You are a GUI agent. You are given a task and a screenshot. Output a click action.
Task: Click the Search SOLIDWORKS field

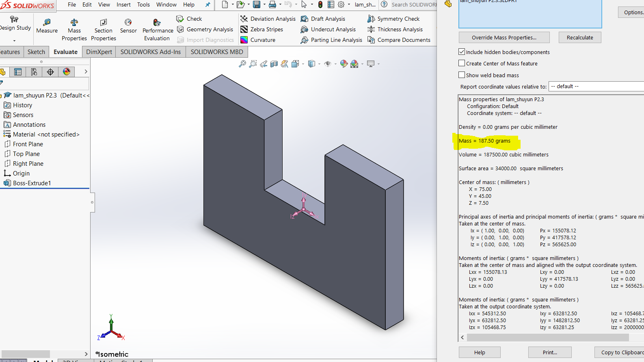(x=413, y=4)
